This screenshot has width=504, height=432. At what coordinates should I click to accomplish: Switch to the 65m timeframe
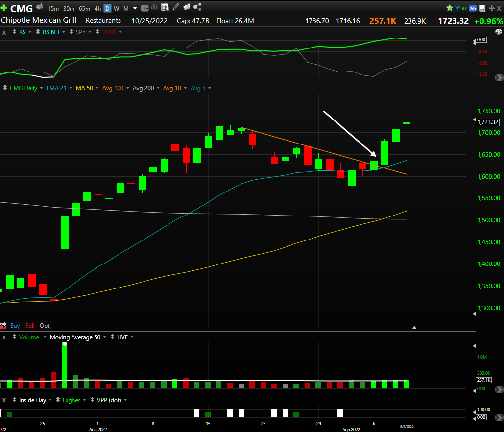pos(84,9)
